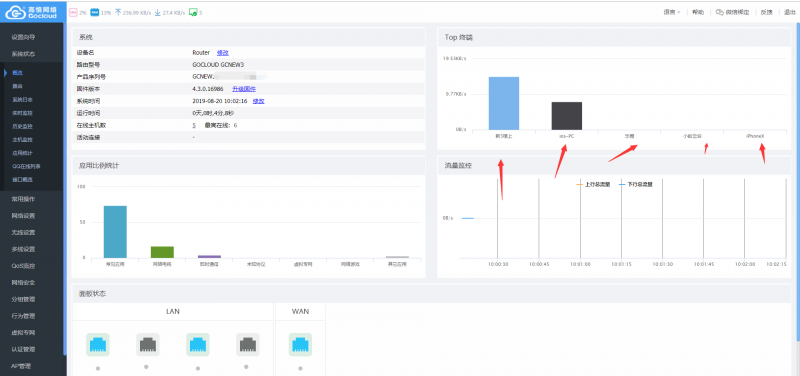Click the WeChat icon beside 微信绑定

point(719,12)
